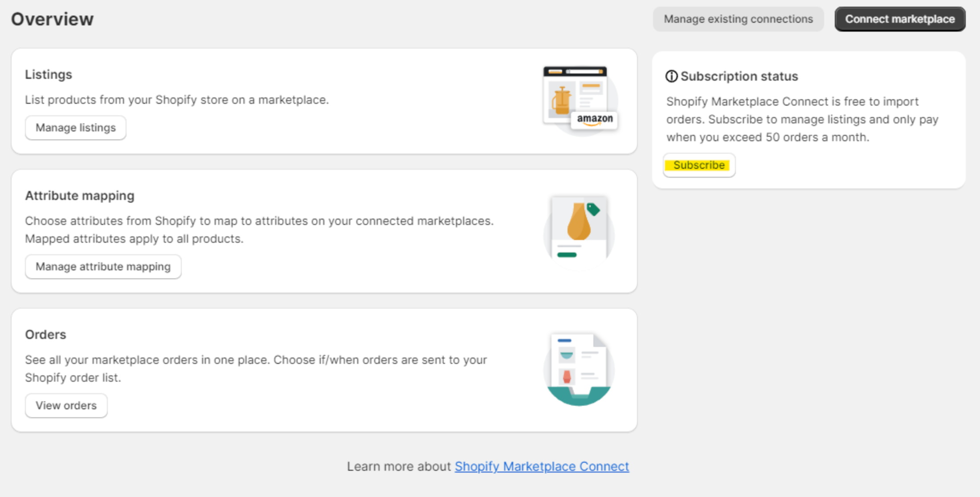Viewport: 980px width, 497px height.
Task: Click the Overview page title
Action: click(x=52, y=19)
